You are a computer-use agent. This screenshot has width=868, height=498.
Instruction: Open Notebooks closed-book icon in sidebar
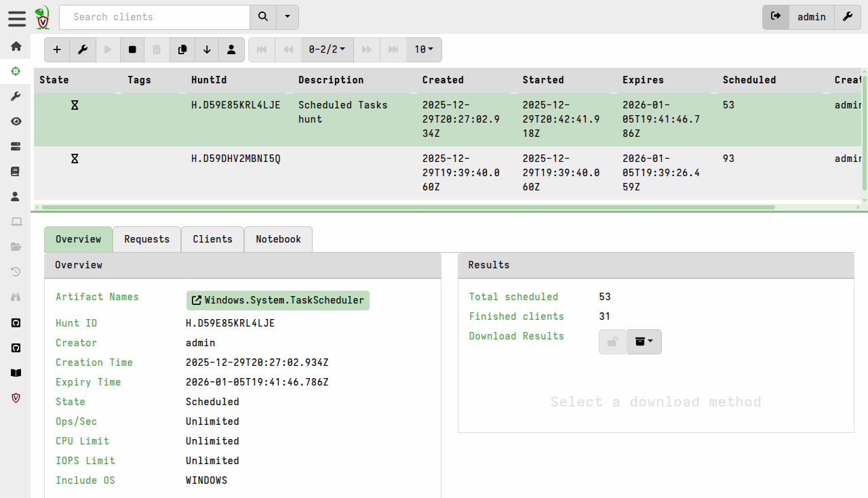(16, 171)
